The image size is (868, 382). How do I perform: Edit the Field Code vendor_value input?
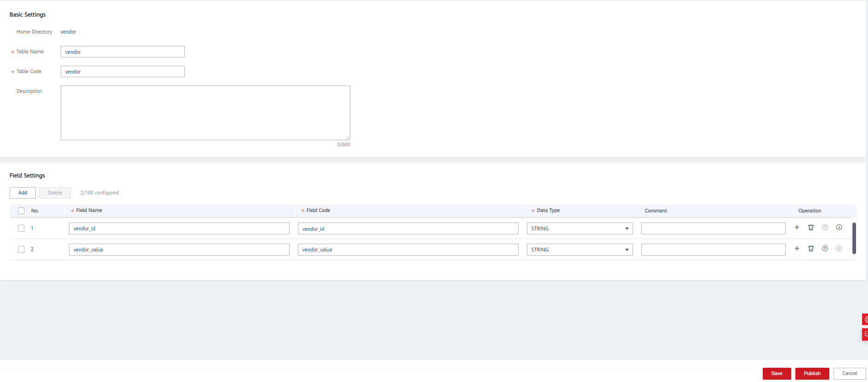[x=408, y=250]
